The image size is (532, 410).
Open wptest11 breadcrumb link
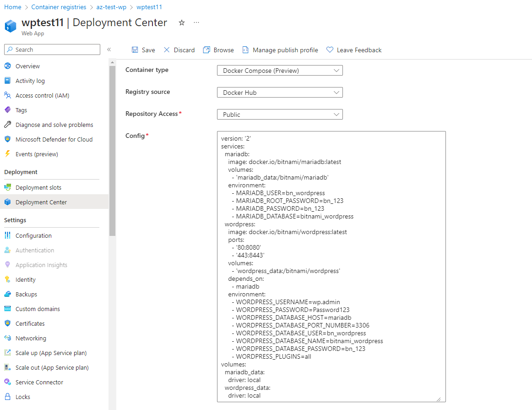[149, 7]
